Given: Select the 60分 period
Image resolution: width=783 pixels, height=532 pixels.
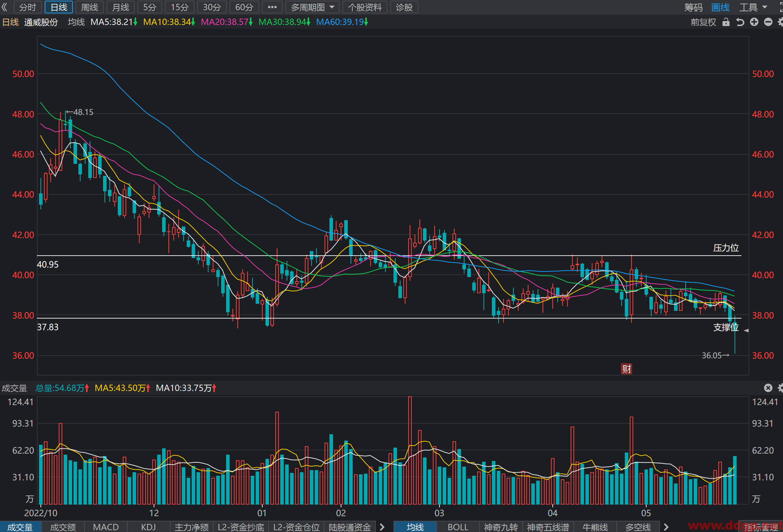Looking at the screenshot, I should click(x=244, y=7).
